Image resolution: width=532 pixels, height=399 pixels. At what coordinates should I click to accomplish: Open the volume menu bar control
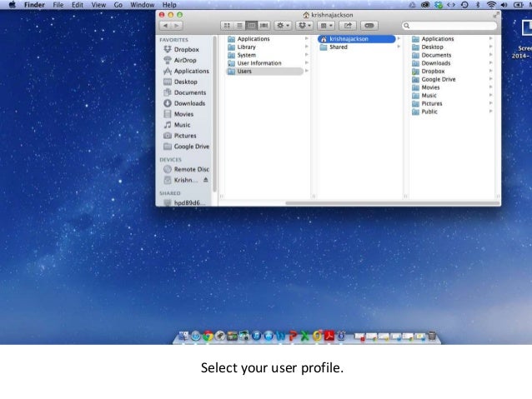(x=504, y=5)
